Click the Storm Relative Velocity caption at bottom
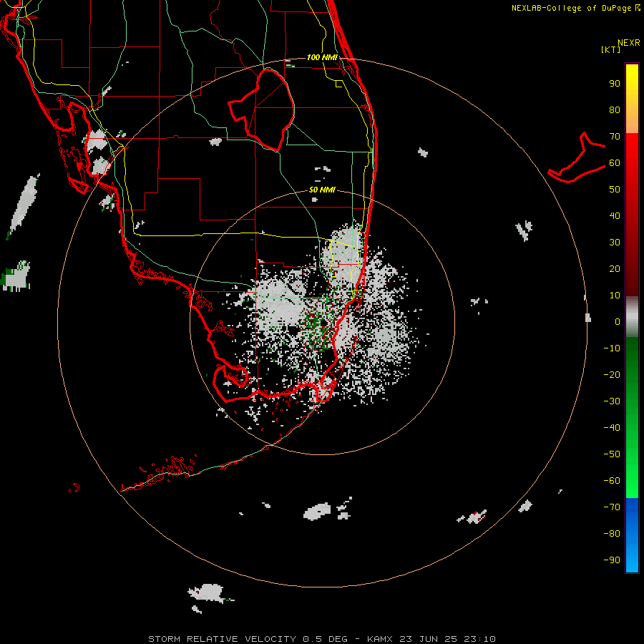This screenshot has width=644, height=644. pyautogui.click(x=322, y=639)
